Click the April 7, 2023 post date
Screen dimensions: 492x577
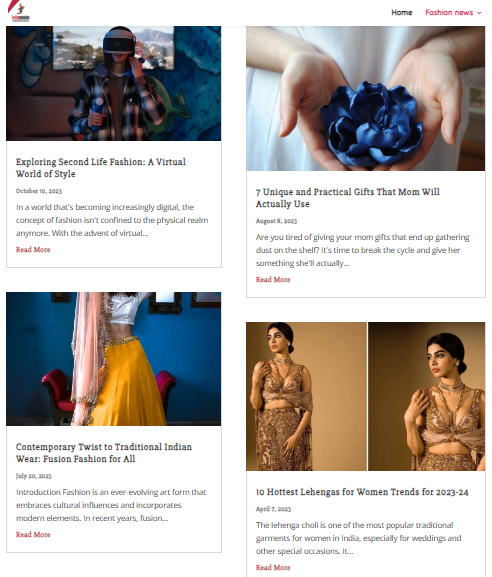[273, 509]
